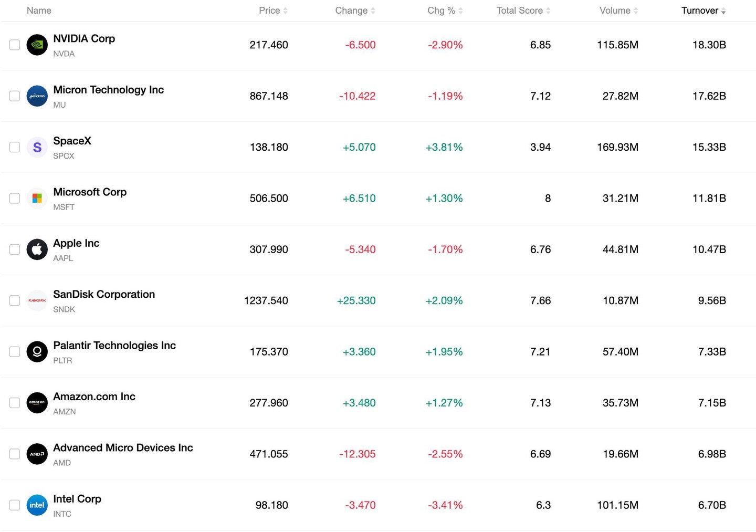
Task: Select the SpaceX purple S icon
Action: tap(37, 147)
